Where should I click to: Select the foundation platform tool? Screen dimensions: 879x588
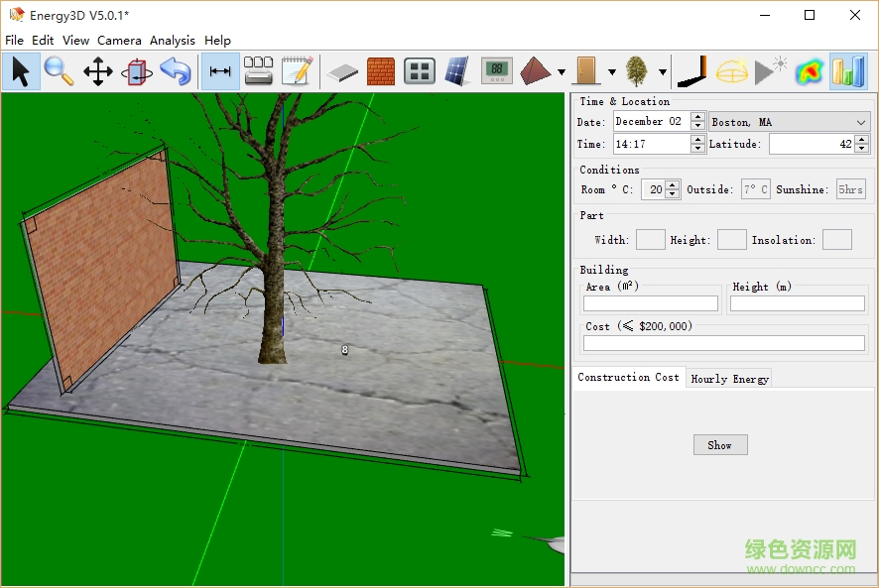coord(342,71)
